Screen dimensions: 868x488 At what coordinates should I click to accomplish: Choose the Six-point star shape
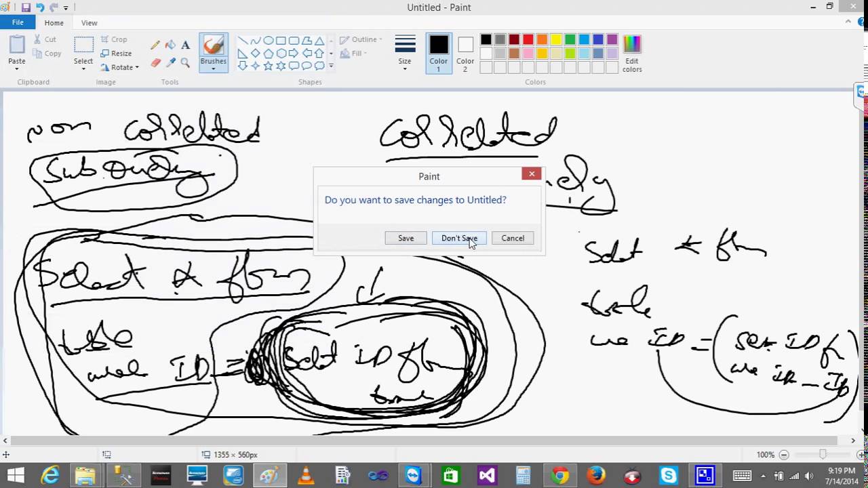[281, 66]
